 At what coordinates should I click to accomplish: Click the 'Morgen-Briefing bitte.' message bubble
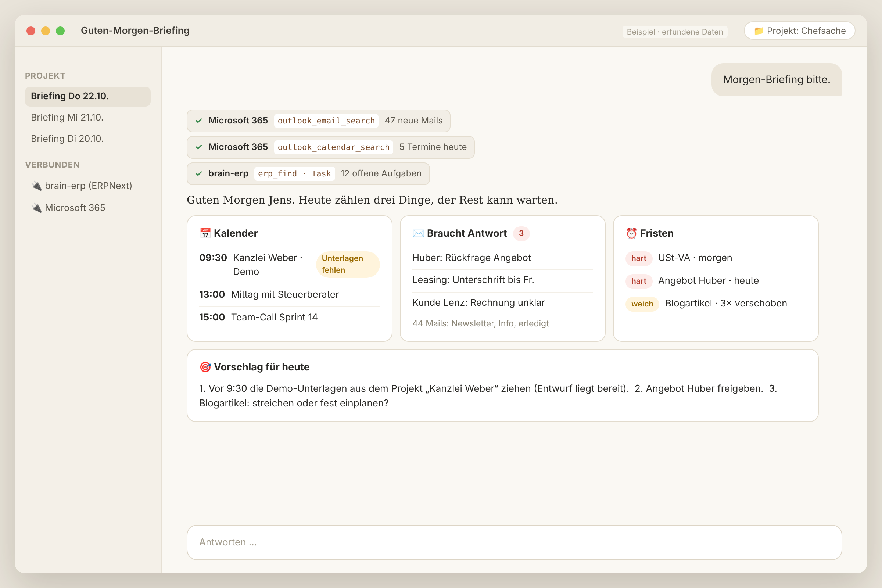776,79
